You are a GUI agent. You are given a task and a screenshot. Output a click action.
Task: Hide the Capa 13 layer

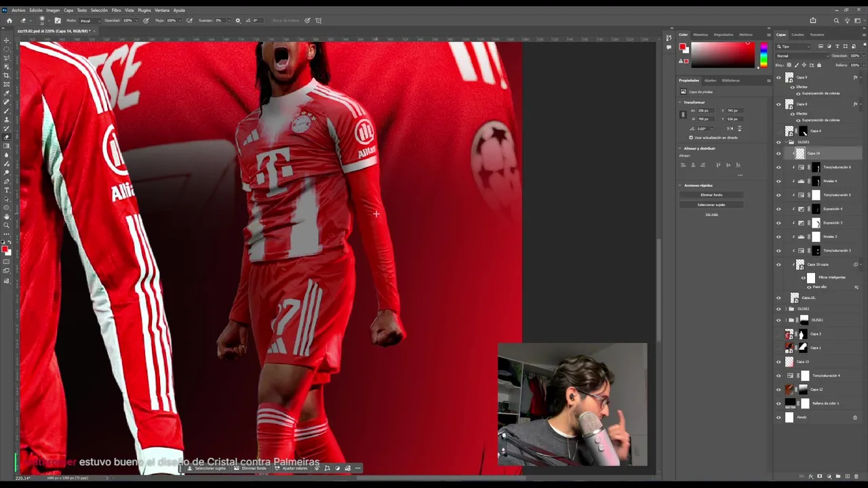(778, 362)
